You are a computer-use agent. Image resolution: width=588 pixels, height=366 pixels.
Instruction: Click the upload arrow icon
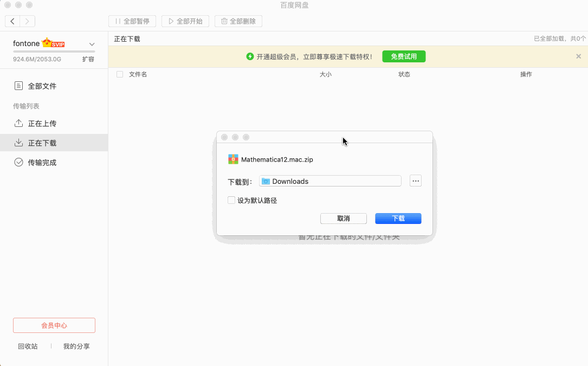tap(18, 123)
